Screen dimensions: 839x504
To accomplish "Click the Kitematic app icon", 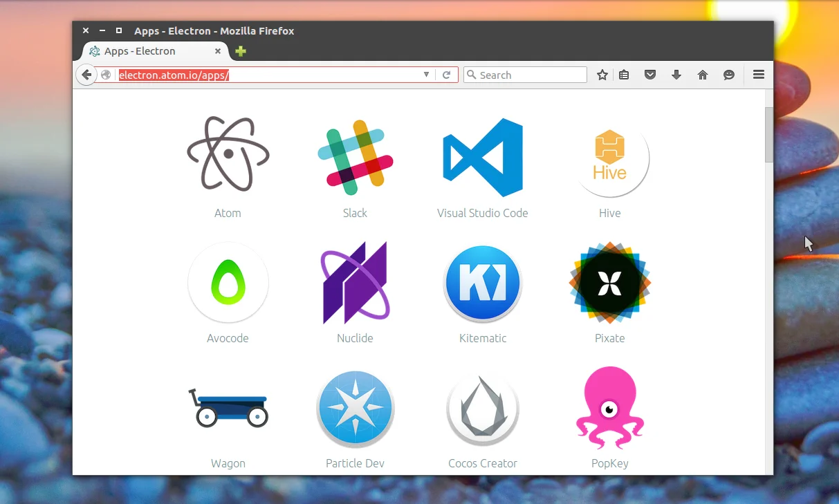I will (x=483, y=283).
